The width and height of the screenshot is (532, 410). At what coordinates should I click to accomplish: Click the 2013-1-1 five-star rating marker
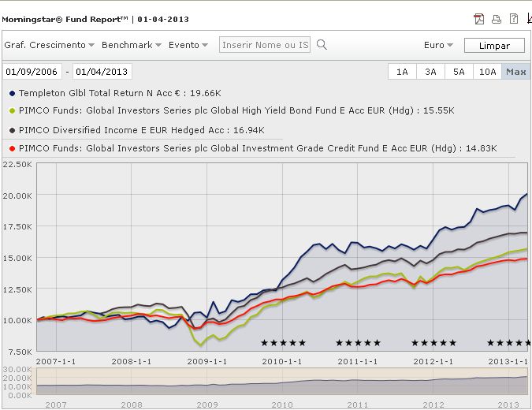coord(508,343)
